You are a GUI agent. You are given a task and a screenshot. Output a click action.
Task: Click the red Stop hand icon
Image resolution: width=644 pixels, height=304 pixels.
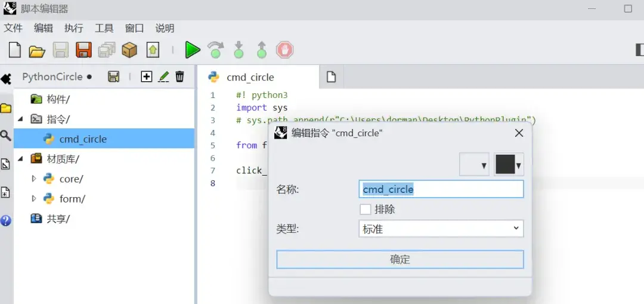point(284,50)
